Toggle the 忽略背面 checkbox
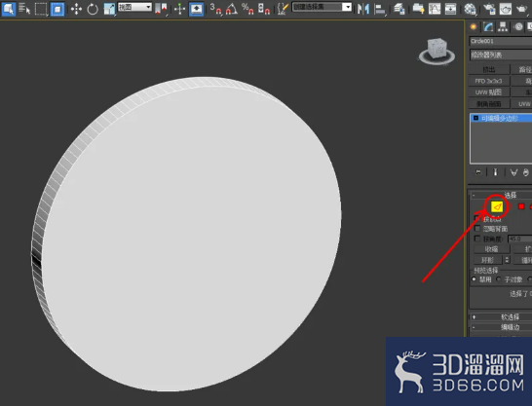 pos(477,228)
